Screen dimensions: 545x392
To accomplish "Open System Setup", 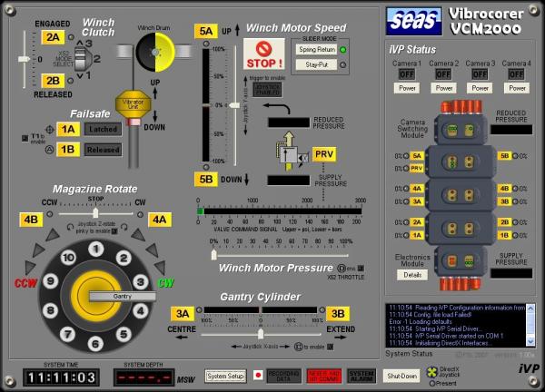I will click(x=225, y=376).
